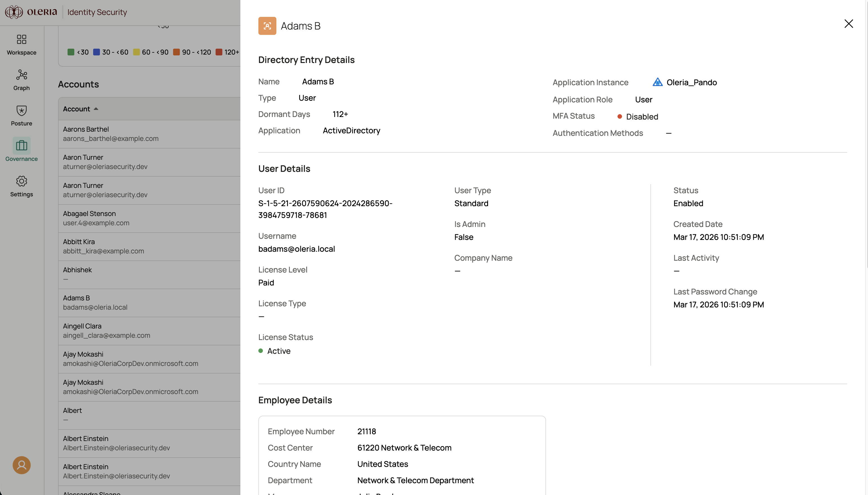Open the Albert account row
Viewport: 868px width, 495px height.
click(149, 415)
